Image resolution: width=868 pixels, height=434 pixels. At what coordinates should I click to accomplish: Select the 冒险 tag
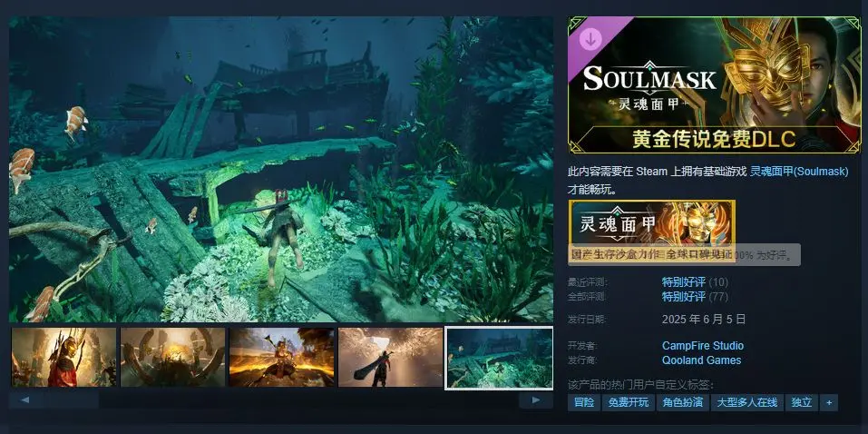582,402
